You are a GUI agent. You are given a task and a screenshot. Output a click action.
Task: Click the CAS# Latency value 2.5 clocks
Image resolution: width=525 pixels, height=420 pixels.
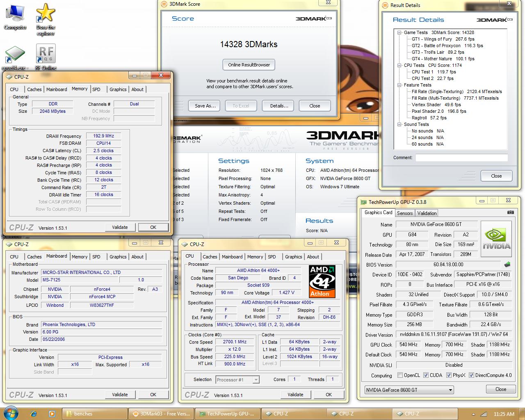pos(103,151)
